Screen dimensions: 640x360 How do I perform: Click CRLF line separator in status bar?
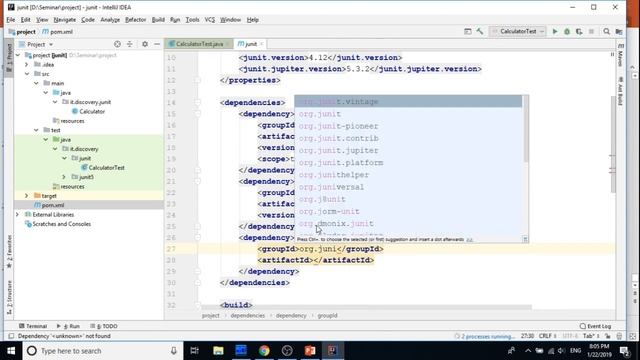(x=547, y=336)
